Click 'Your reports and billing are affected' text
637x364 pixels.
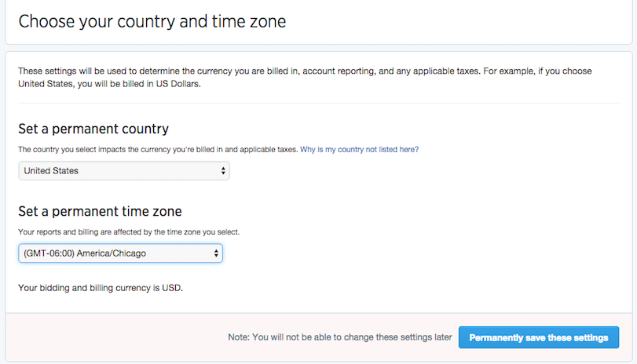click(128, 232)
